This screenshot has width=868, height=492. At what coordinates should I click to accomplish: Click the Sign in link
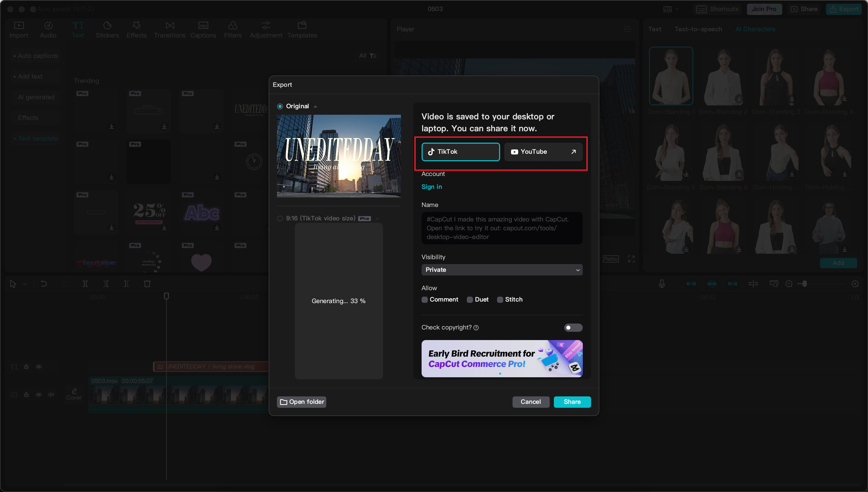[432, 187]
